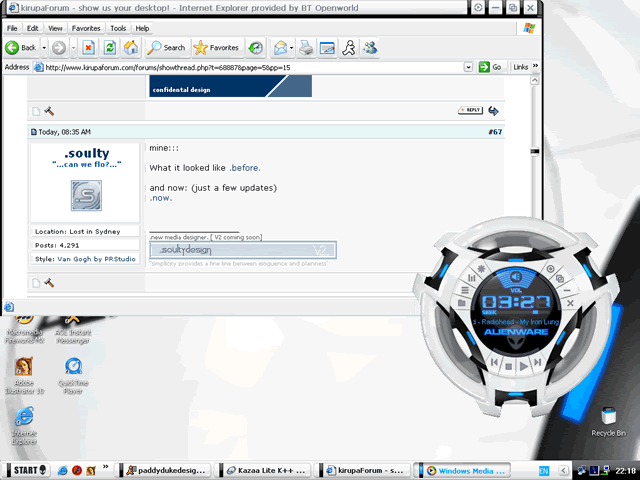Click the media player SEEK bar
Image resolution: width=640 pixels, height=480 pixels.
coord(515,312)
